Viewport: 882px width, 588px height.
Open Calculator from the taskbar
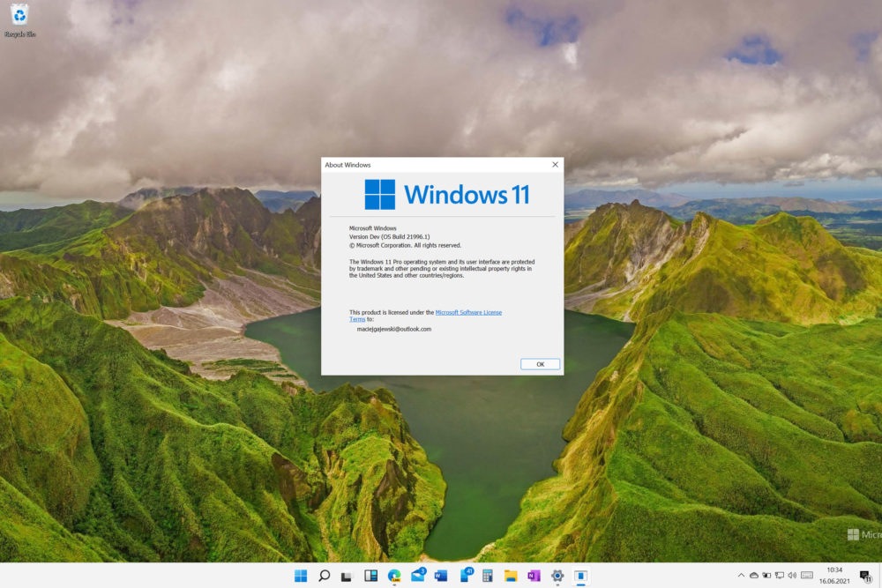click(488, 576)
